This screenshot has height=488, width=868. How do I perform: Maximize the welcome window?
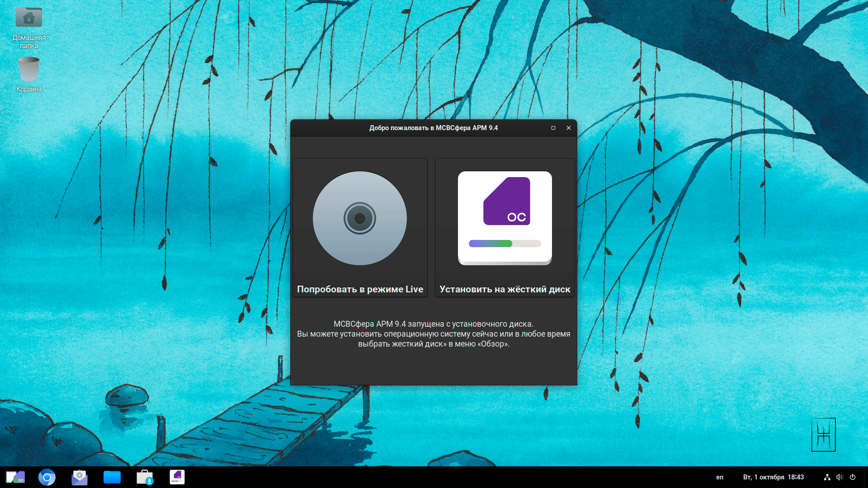(x=553, y=128)
